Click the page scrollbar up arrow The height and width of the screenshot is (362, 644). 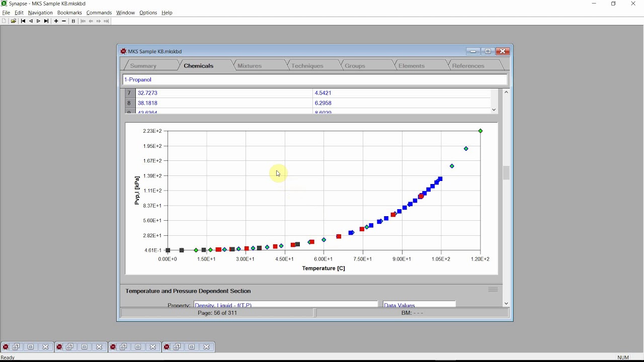(506, 92)
